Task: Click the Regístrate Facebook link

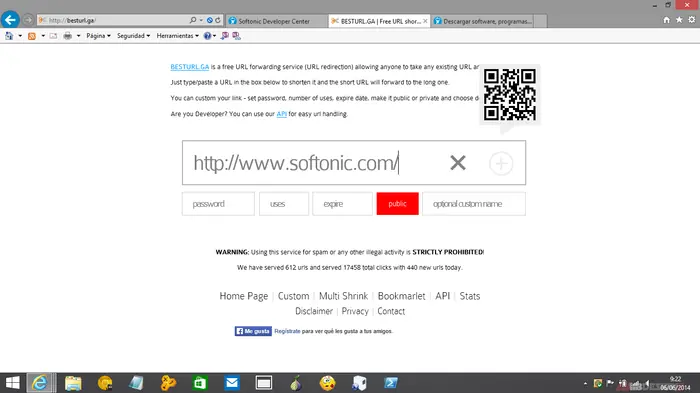Action: [287, 331]
